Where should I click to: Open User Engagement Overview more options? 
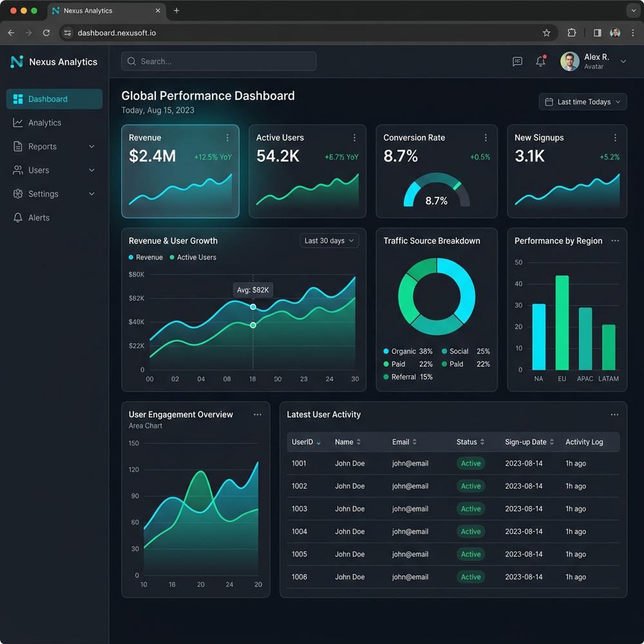(x=258, y=414)
